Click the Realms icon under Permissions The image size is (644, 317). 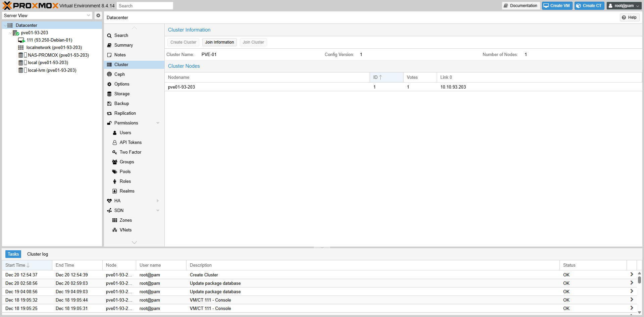click(x=115, y=191)
